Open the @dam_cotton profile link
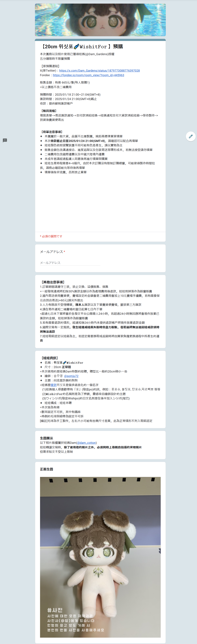The width and height of the screenshot is (197, 644). coord(86,442)
